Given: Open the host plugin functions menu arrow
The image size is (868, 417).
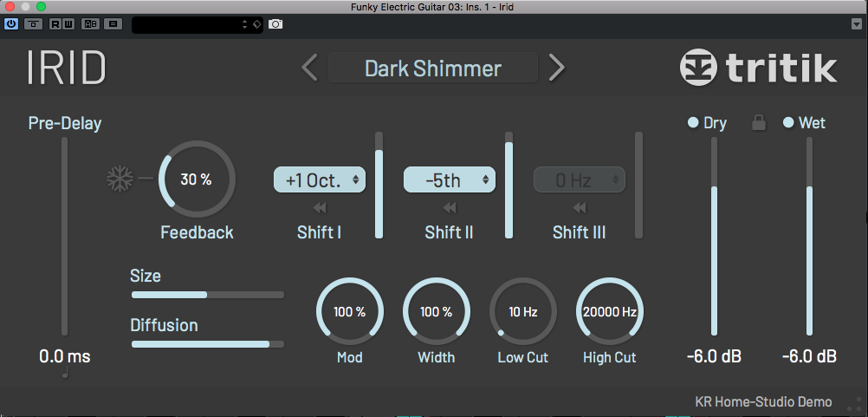Looking at the screenshot, I should click(857, 23).
